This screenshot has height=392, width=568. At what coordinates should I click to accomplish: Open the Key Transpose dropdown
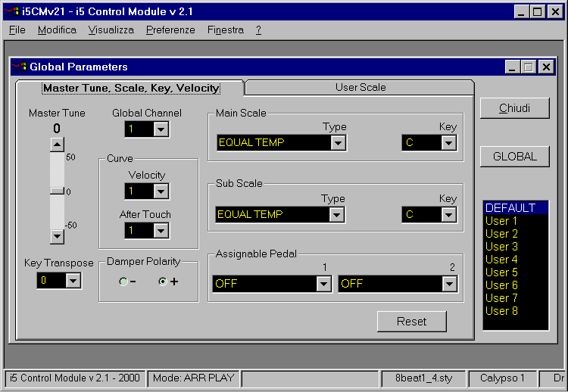[73, 281]
